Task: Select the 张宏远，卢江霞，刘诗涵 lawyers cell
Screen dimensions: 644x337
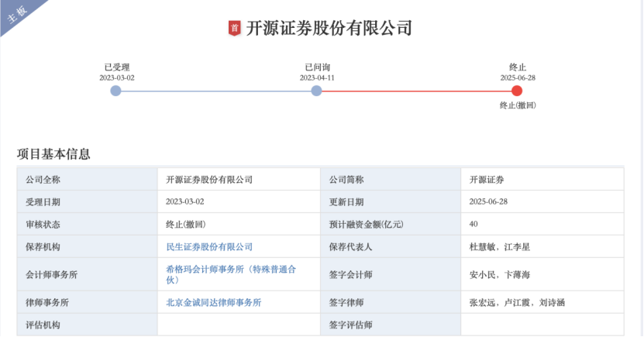Action: 542,302
